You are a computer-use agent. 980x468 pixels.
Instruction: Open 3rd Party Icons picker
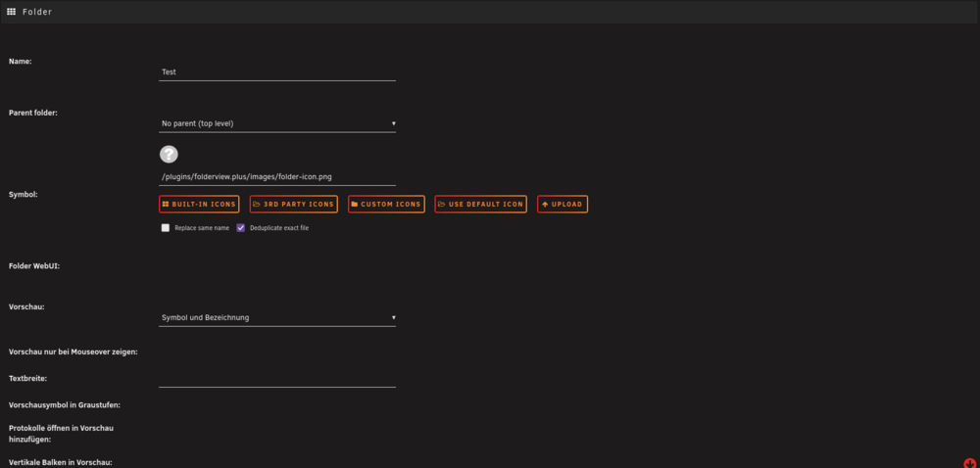[294, 204]
